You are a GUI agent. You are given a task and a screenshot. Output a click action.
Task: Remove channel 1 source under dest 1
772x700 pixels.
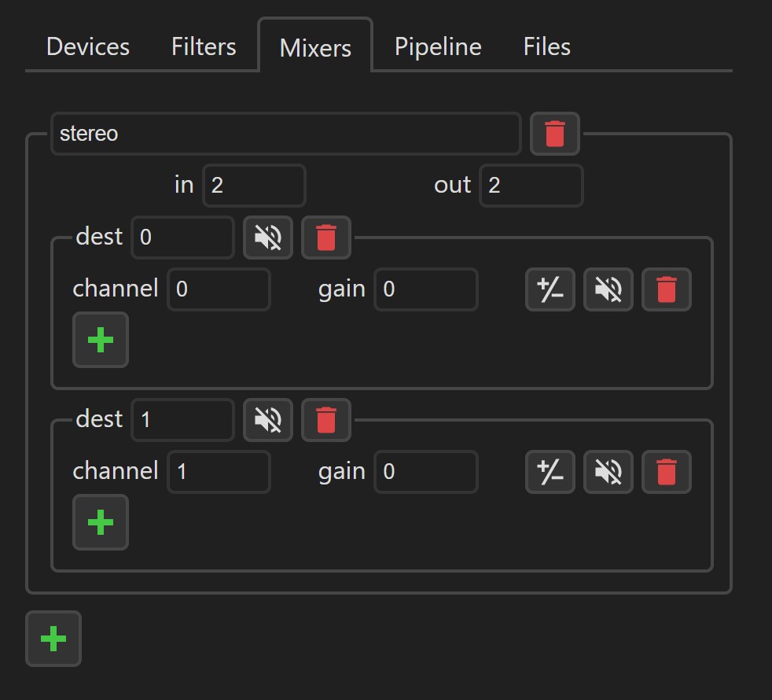click(x=666, y=471)
